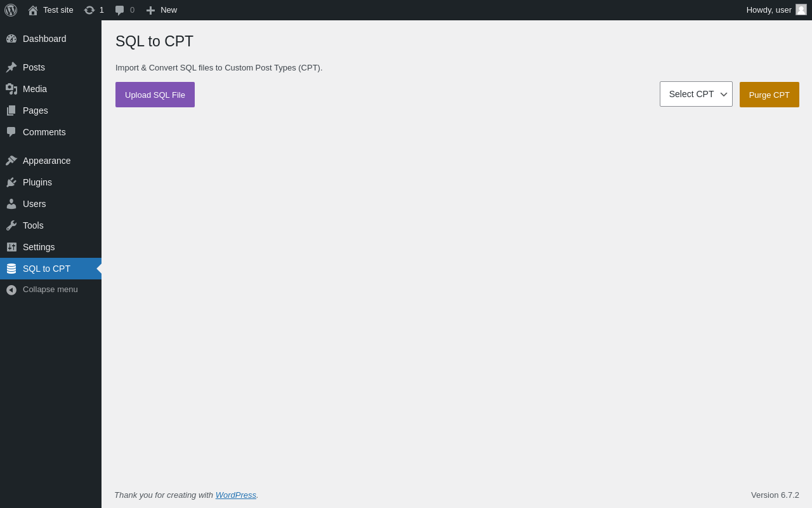The image size is (812, 508).
Task: Click the Plugins plug icon
Action: point(11,182)
